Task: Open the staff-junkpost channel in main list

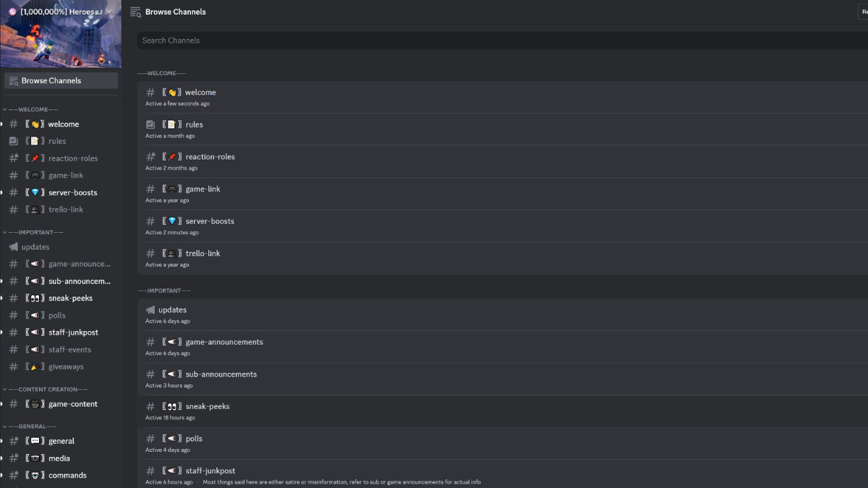Action: [x=210, y=471]
